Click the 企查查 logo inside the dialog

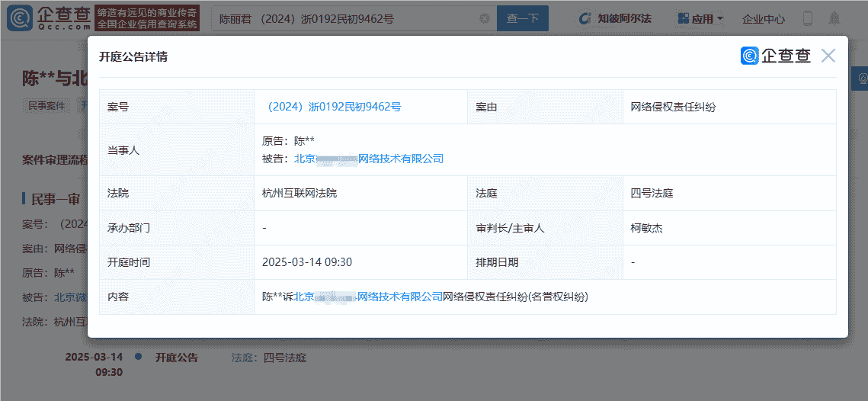[x=776, y=56]
